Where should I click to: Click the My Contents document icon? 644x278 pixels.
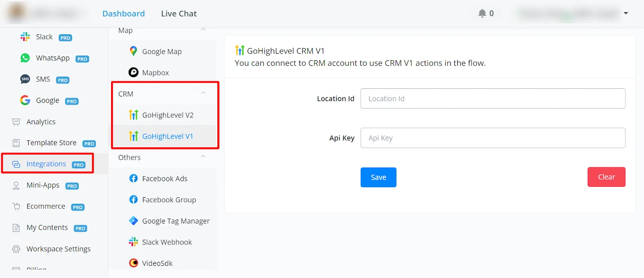pyautogui.click(x=16, y=228)
